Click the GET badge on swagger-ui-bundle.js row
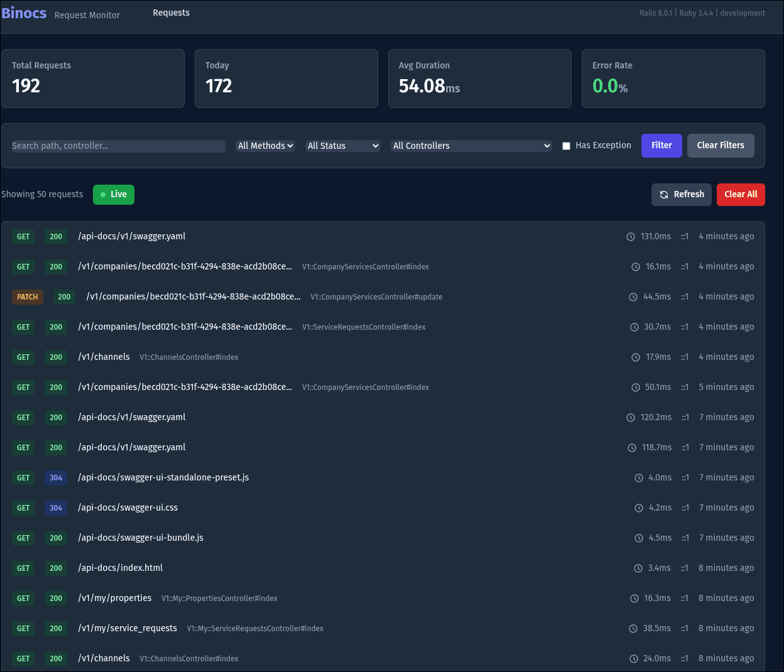784x672 pixels. click(x=23, y=538)
